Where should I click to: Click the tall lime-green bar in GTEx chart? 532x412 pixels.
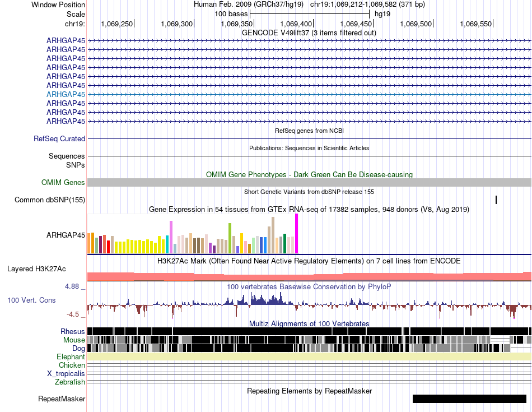tap(230, 238)
